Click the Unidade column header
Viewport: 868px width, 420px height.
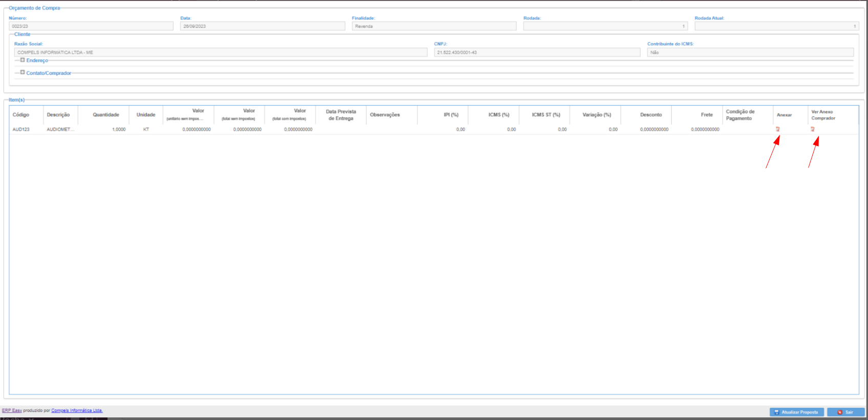point(146,115)
